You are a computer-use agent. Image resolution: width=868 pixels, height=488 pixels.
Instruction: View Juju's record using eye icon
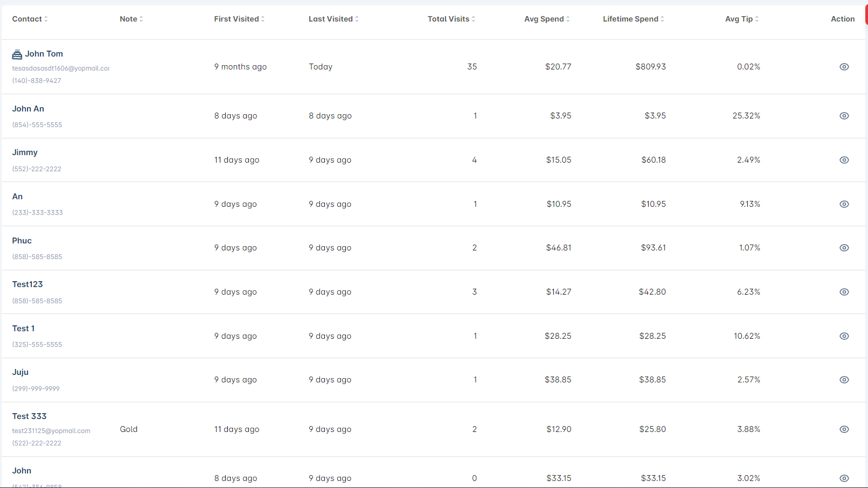(844, 380)
